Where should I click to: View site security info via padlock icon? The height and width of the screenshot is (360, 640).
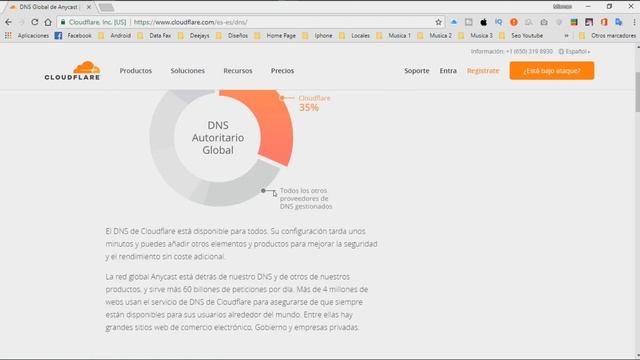[62, 22]
